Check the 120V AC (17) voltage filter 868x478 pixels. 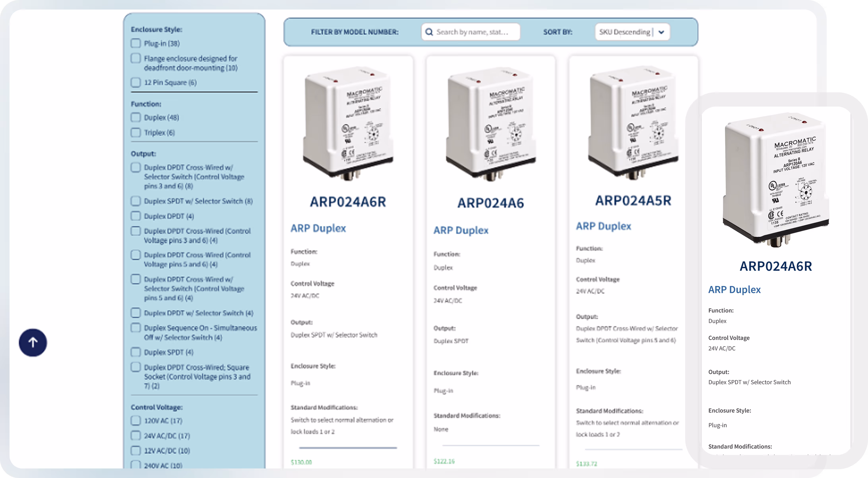tap(136, 421)
